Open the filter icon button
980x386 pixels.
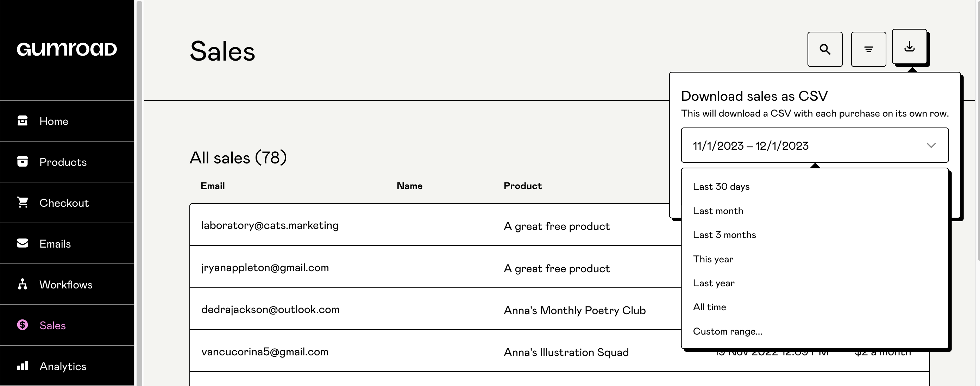click(x=868, y=50)
